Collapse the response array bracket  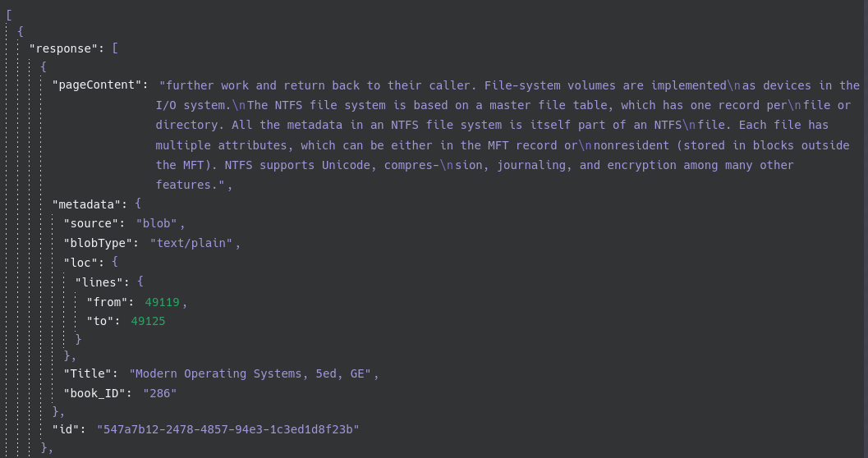pyautogui.click(x=116, y=48)
